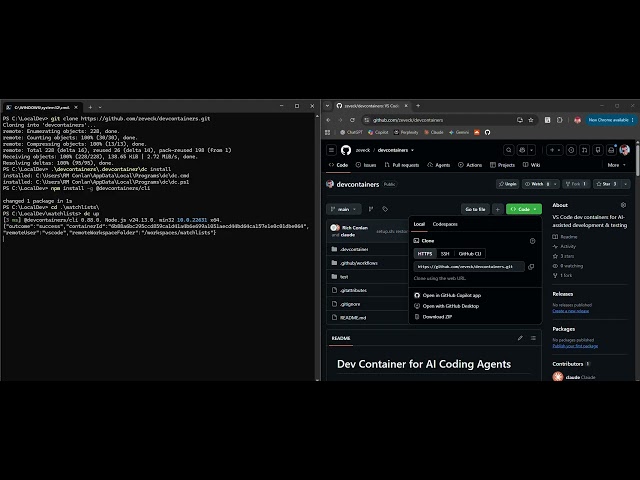
Task: Collapse the green Code dropdown
Action: (x=524, y=209)
